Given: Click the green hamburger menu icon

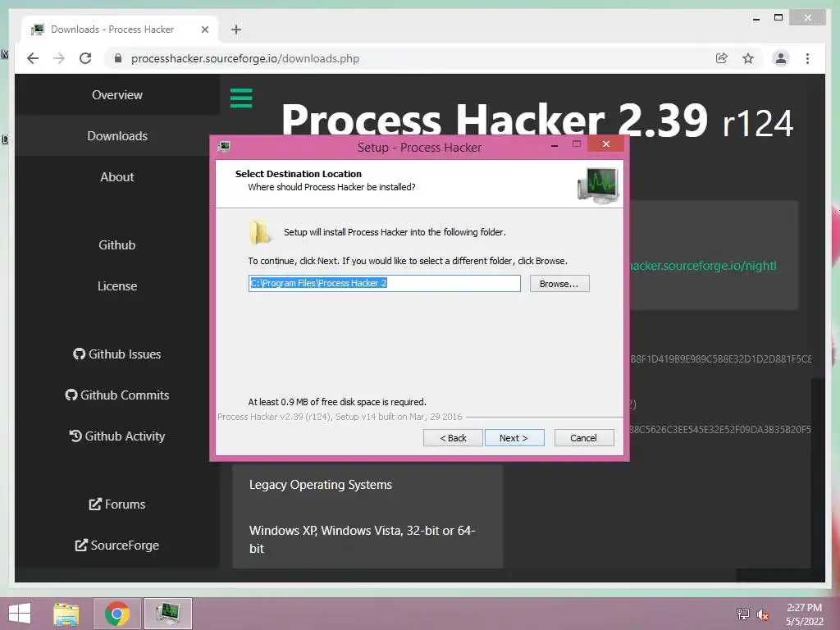Looking at the screenshot, I should coord(241,98).
